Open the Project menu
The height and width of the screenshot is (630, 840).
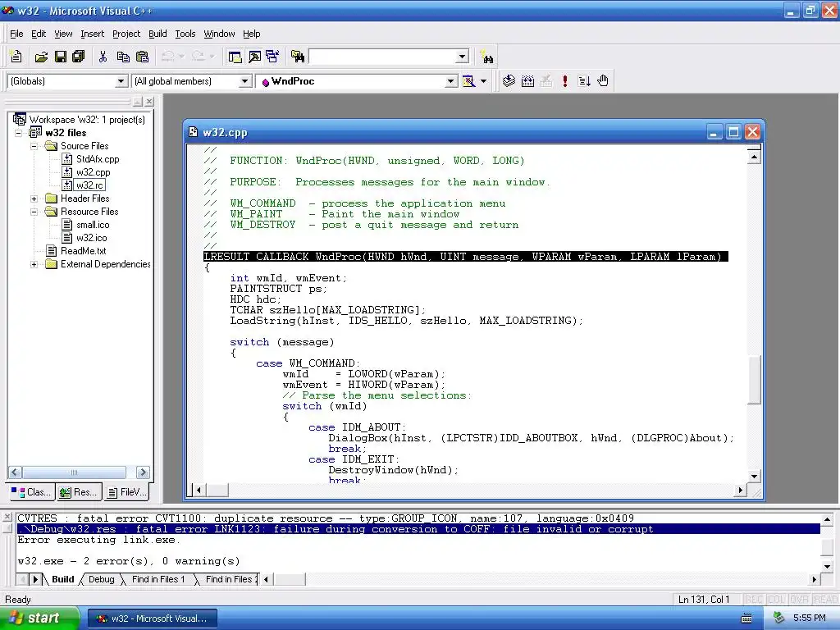(126, 34)
